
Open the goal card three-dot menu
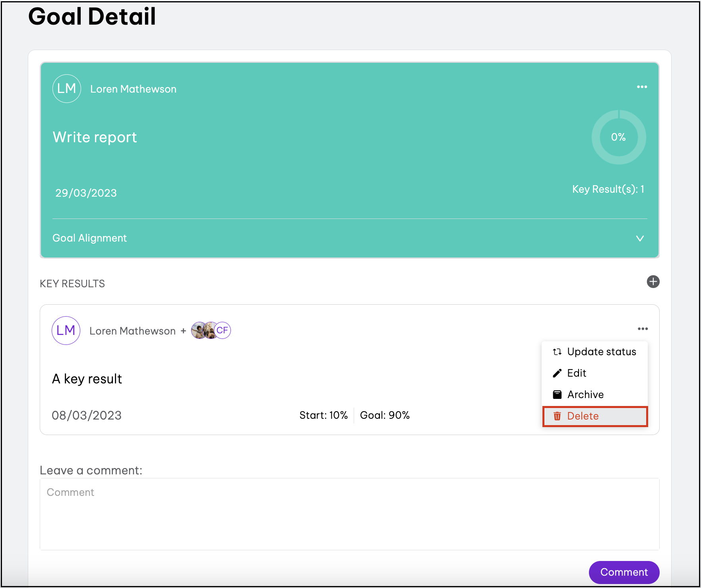point(642,87)
